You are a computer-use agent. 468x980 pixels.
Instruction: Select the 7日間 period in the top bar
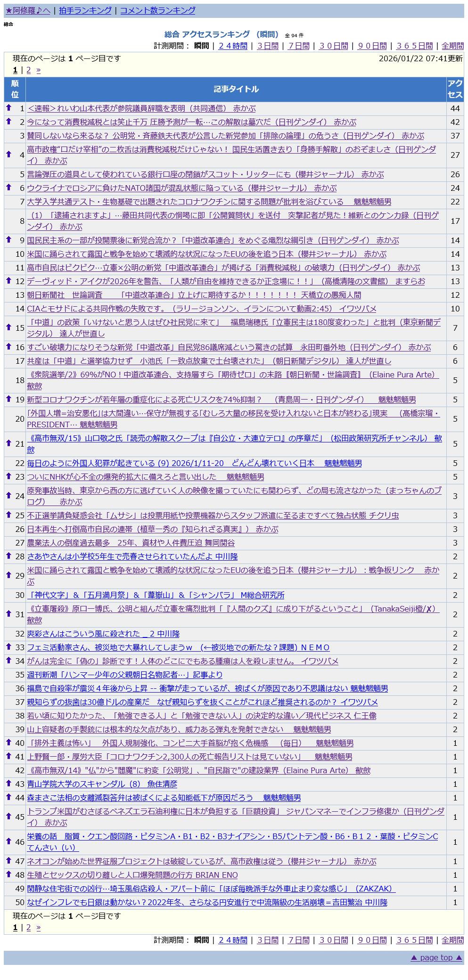[x=299, y=46]
